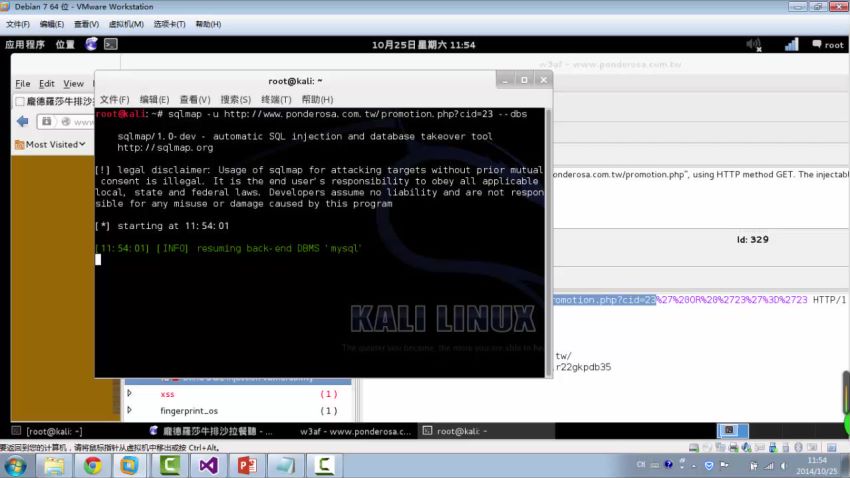Show hidden Windows tray icons arrow
This screenshot has width=850, height=478.
tap(694, 465)
